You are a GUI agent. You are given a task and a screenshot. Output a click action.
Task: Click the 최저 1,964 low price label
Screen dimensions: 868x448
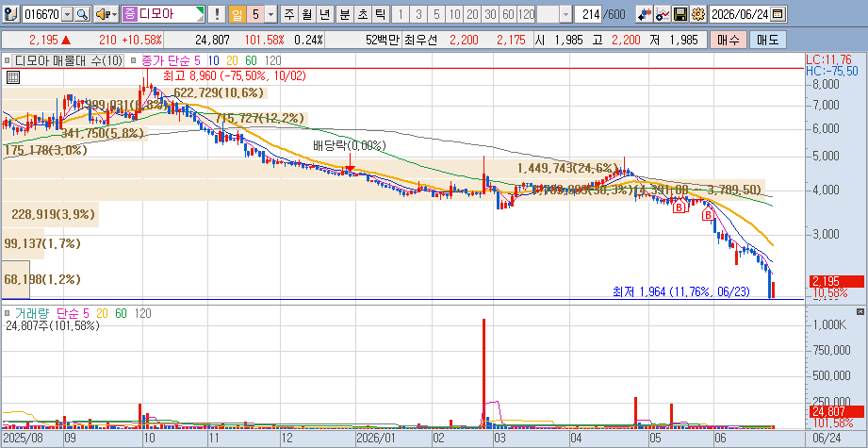pos(680,291)
